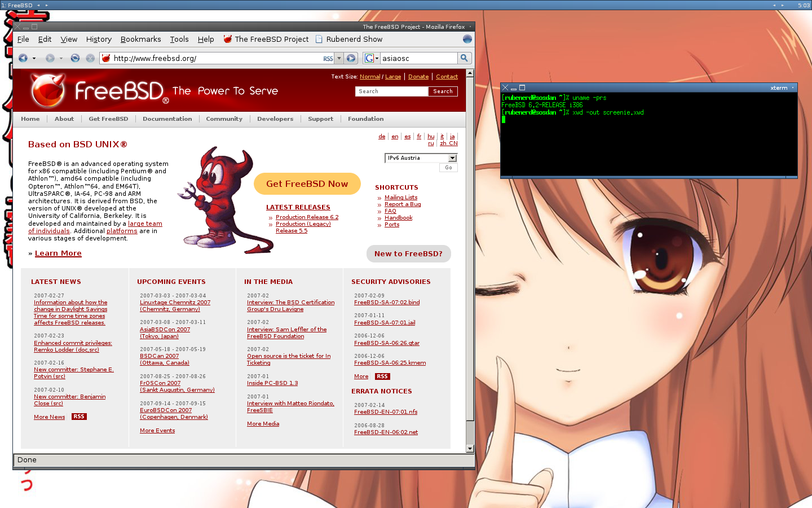
Task: Switch to the Developers navigation tab
Action: click(275, 119)
